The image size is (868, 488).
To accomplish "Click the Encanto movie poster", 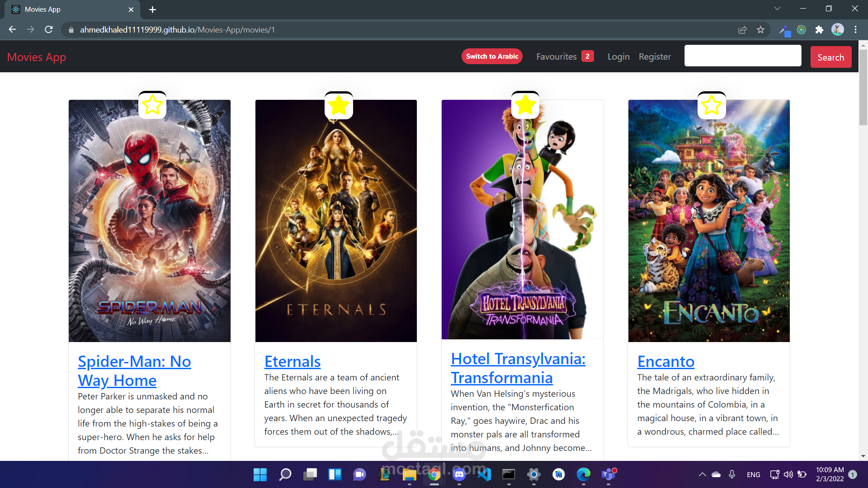I will pos(709,221).
